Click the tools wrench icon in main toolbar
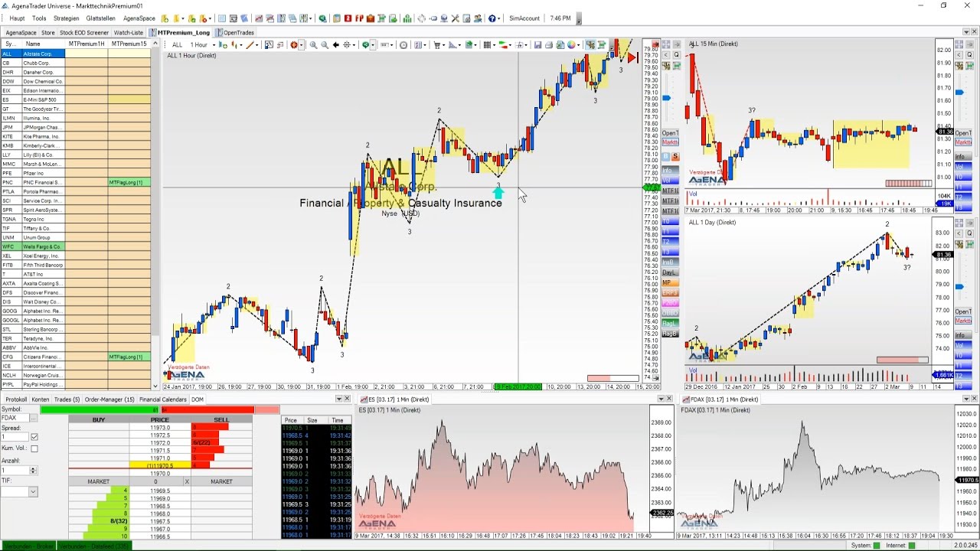 click(x=455, y=18)
